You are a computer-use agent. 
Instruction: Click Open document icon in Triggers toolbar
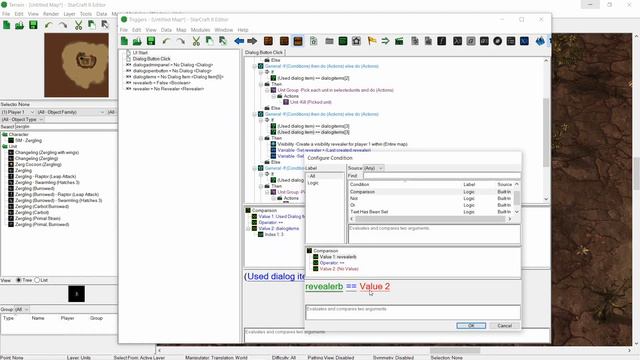137,41
